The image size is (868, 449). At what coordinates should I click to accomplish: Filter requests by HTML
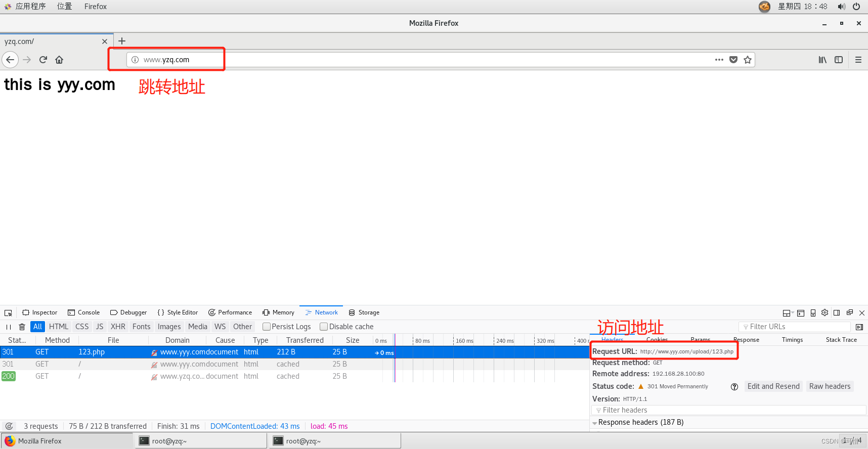coord(59,327)
